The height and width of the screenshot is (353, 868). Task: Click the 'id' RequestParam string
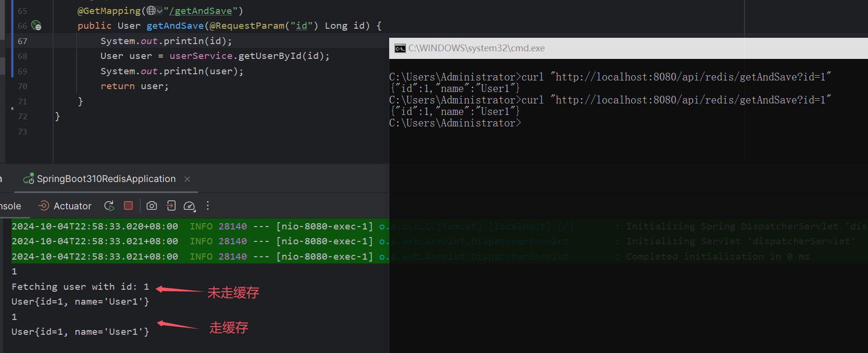pyautogui.click(x=301, y=25)
